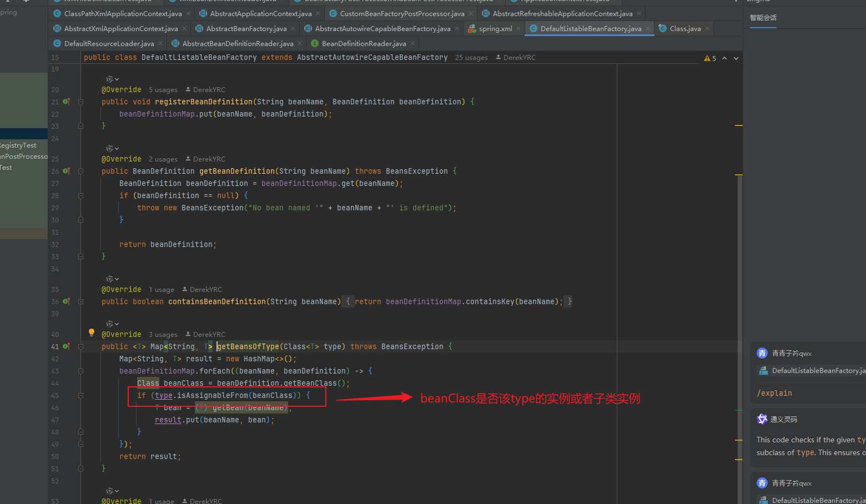The image size is (866, 504).
Task: Click fold end marker at line 51
Action: click(80, 468)
